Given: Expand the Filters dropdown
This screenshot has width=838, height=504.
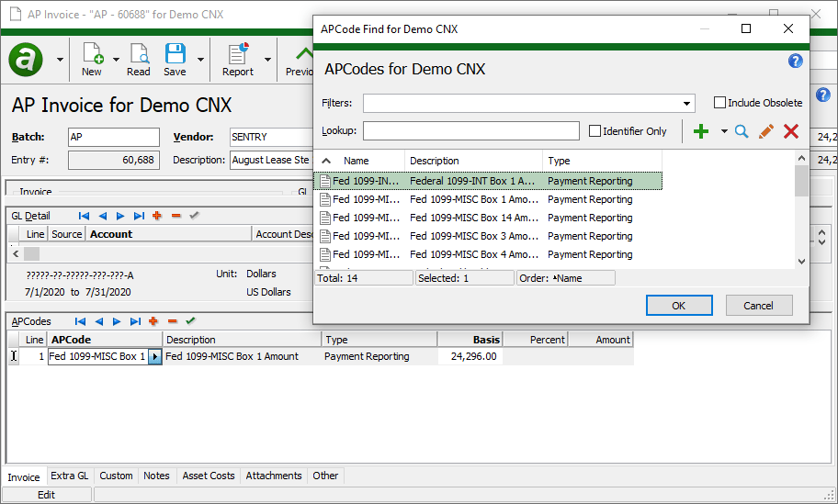Looking at the screenshot, I should point(686,103).
